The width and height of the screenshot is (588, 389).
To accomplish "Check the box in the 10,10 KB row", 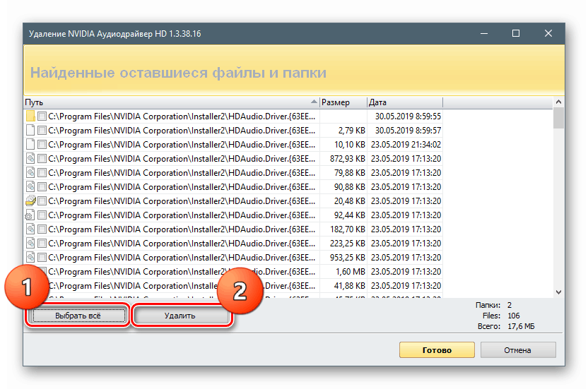I will pos(42,144).
